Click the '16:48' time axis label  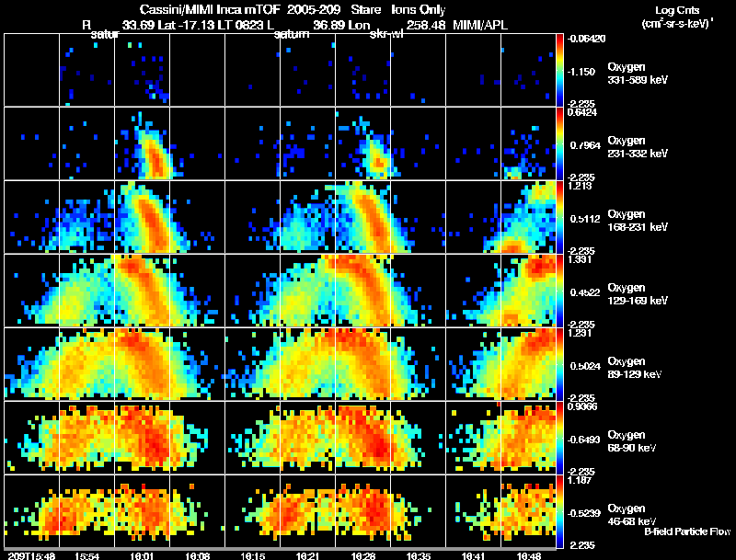pos(528,556)
